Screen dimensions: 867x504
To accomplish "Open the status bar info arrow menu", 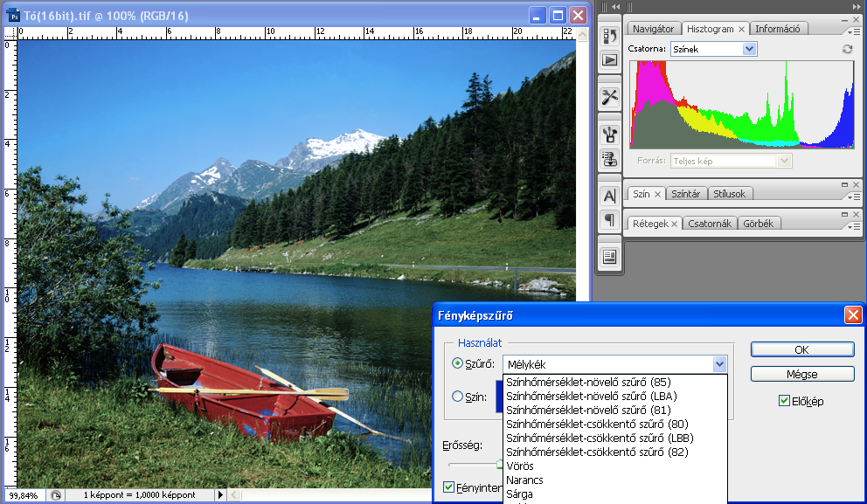I will point(220,495).
